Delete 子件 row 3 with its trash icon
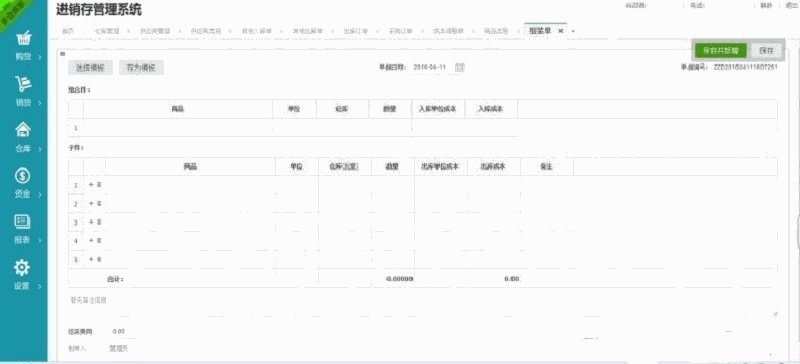Screen dimensions: 800x364 99,222
